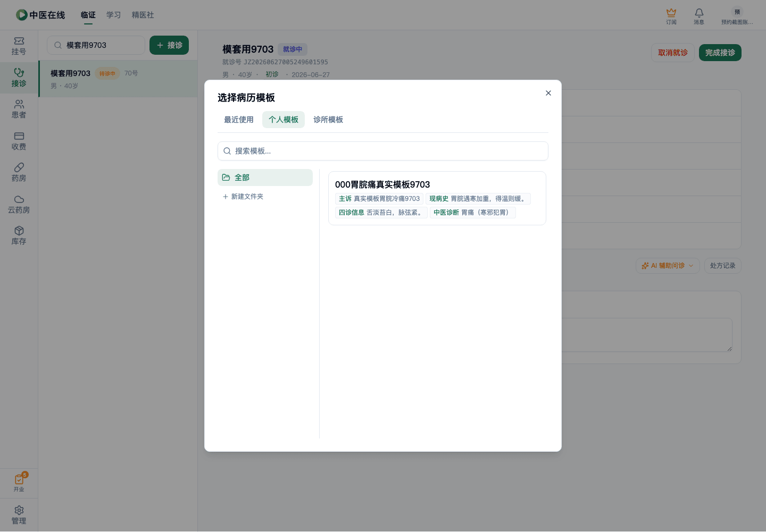The height and width of the screenshot is (532, 766).
Task: Open the 处方记录 button
Action: tap(723, 266)
